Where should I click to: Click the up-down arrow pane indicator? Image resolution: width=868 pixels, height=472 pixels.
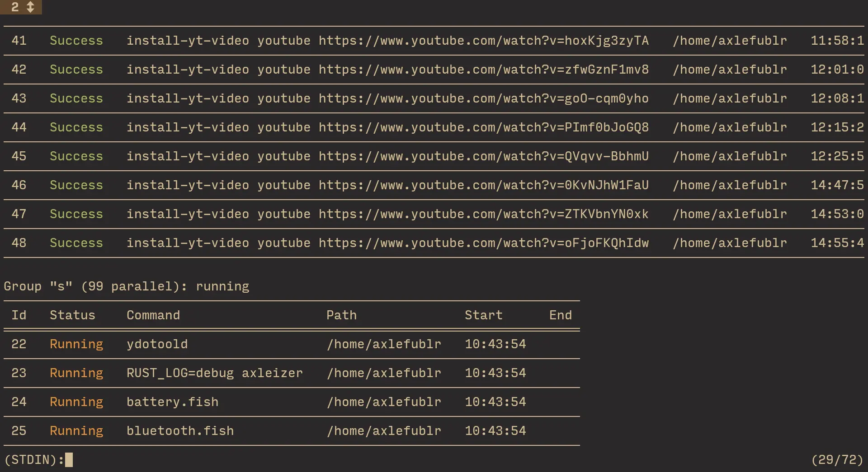[30, 7]
